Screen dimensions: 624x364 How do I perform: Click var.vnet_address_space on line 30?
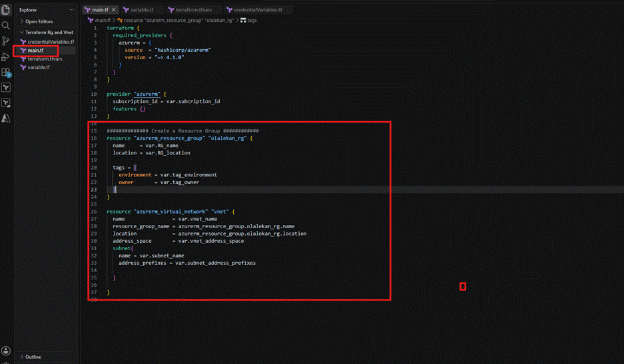pyautogui.click(x=211, y=241)
